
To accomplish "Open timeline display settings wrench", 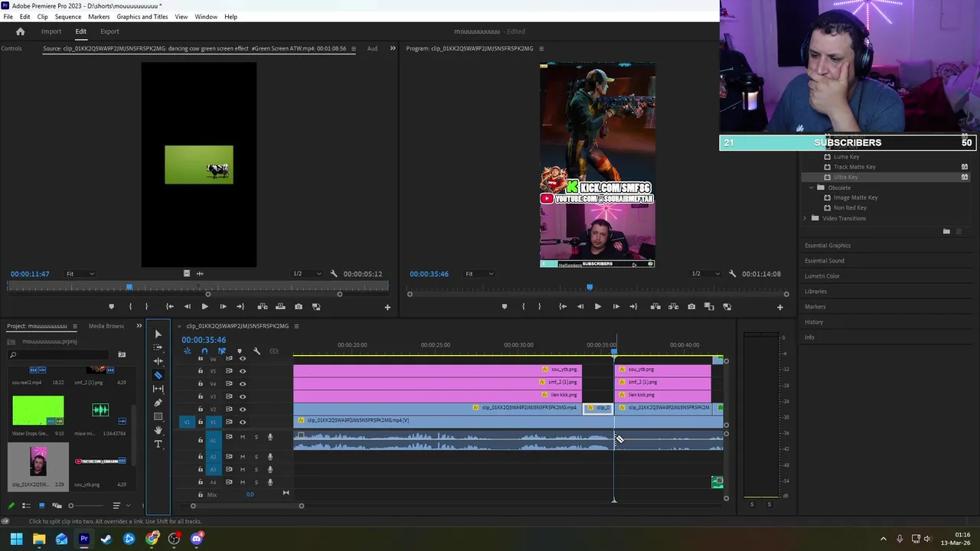I will click(256, 351).
